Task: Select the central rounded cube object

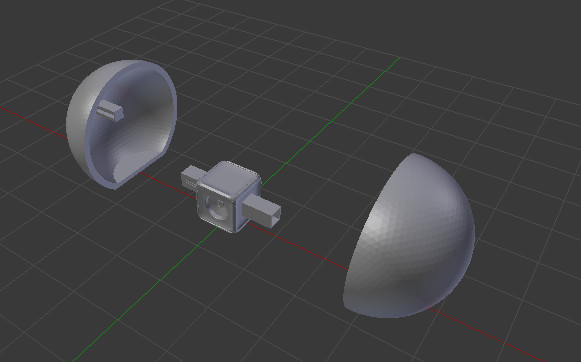Action: 228,196
